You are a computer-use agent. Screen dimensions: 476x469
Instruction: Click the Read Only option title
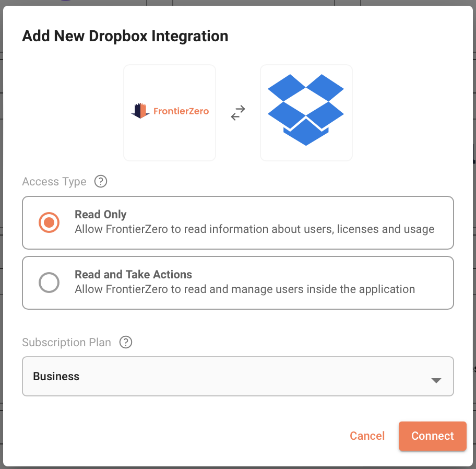click(x=101, y=215)
